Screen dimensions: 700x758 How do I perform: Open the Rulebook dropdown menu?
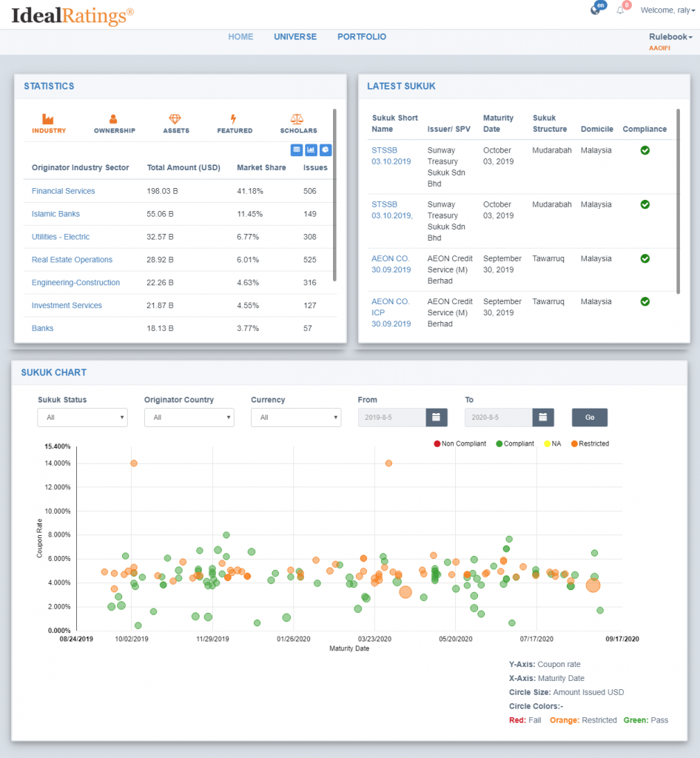point(670,37)
